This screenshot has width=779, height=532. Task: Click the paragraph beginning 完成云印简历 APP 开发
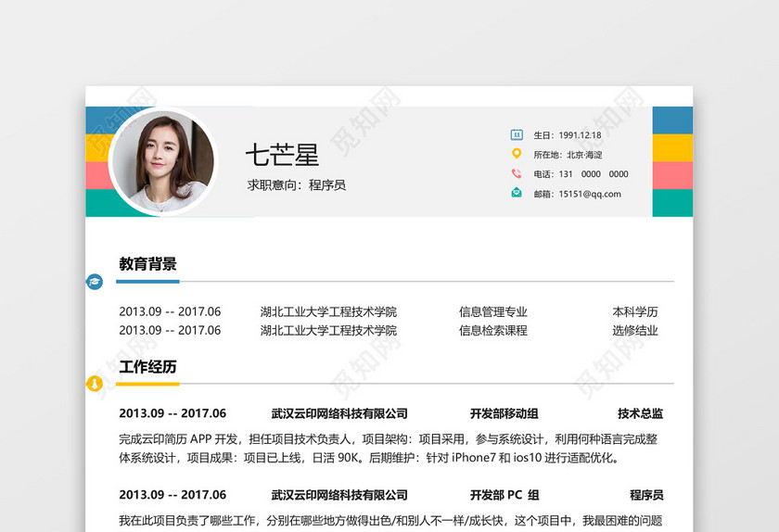click(x=388, y=448)
